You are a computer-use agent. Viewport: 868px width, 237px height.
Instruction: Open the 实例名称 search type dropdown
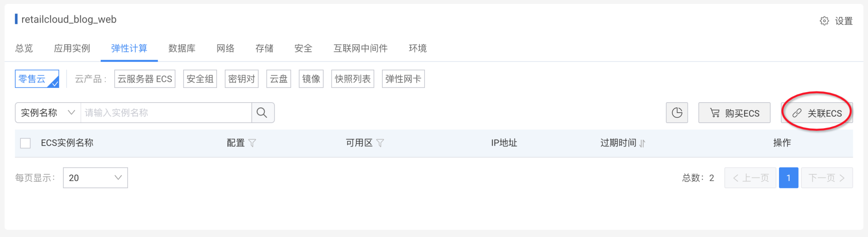48,113
